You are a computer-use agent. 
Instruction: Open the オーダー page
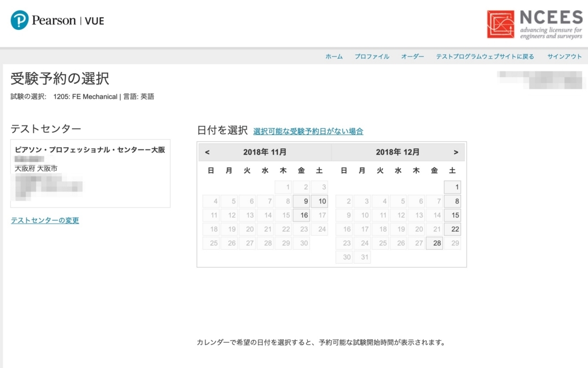click(412, 56)
